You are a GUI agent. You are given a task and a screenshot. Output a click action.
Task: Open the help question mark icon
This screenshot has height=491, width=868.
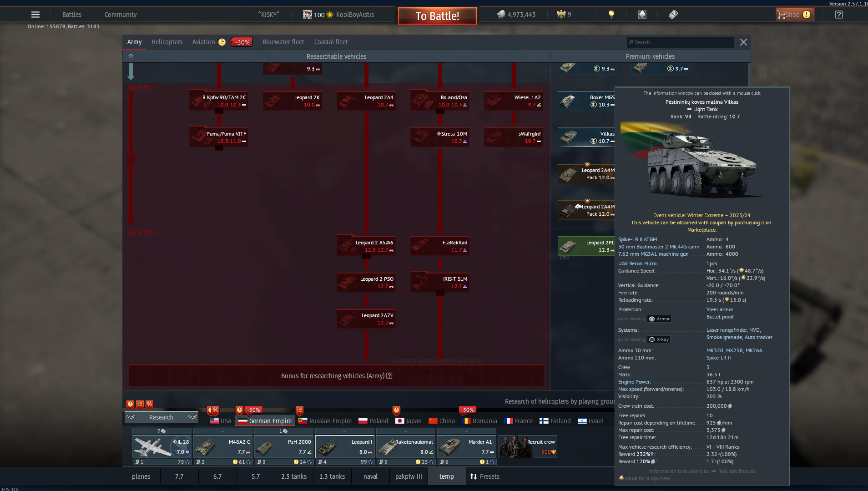pos(839,15)
